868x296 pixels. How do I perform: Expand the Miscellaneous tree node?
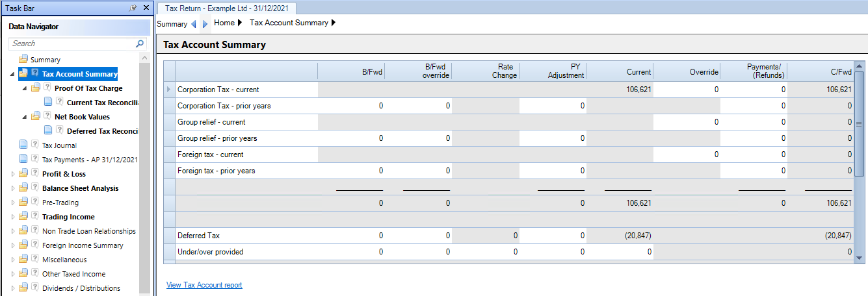pyautogui.click(x=13, y=259)
